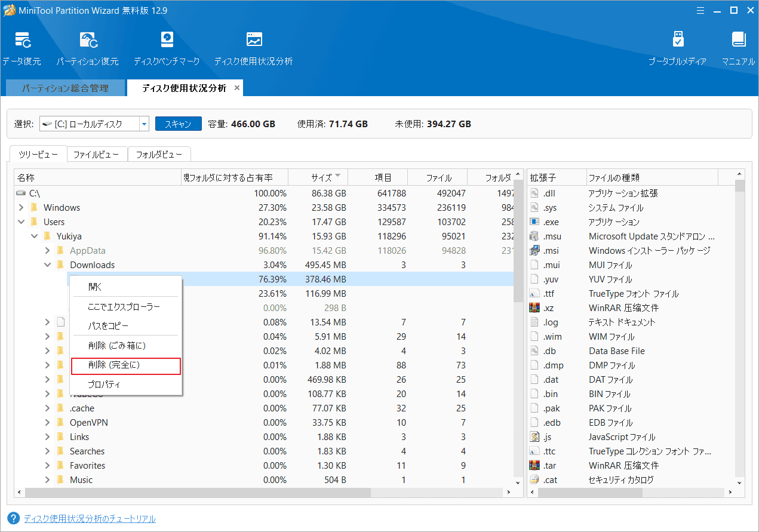The height and width of the screenshot is (532, 759).
Task: Select 削除 (完全に) in the context menu
Action: point(125,365)
